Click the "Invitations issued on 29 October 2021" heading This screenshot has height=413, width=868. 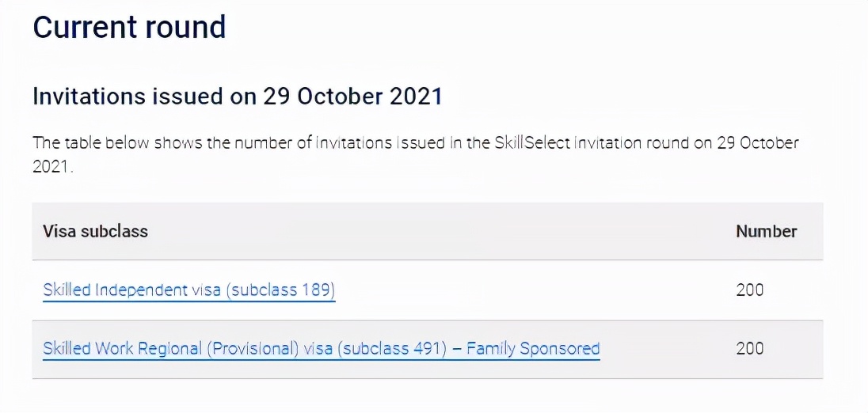click(237, 97)
